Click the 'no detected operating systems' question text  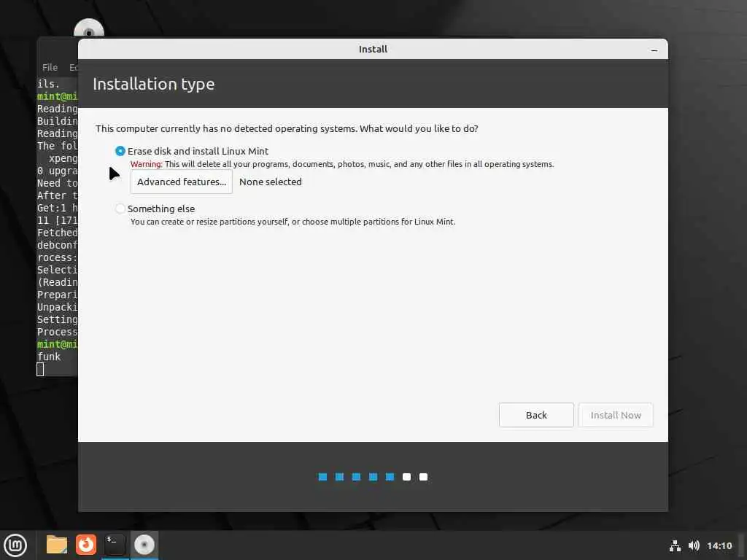(287, 128)
